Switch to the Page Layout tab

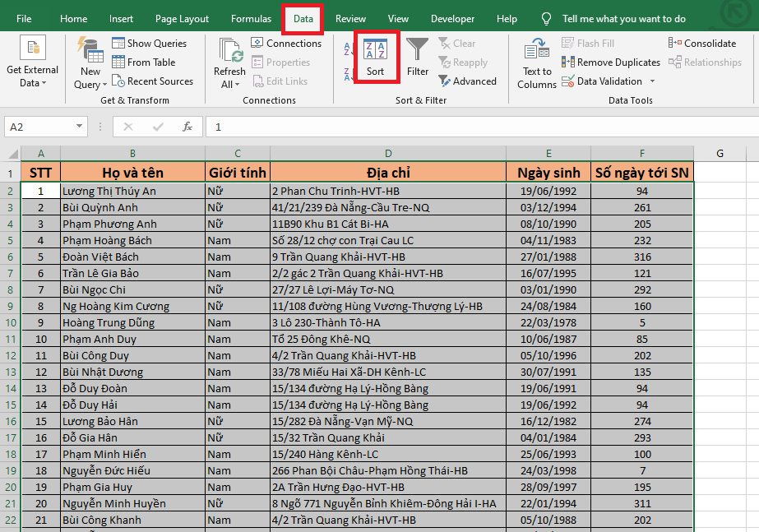point(182,19)
